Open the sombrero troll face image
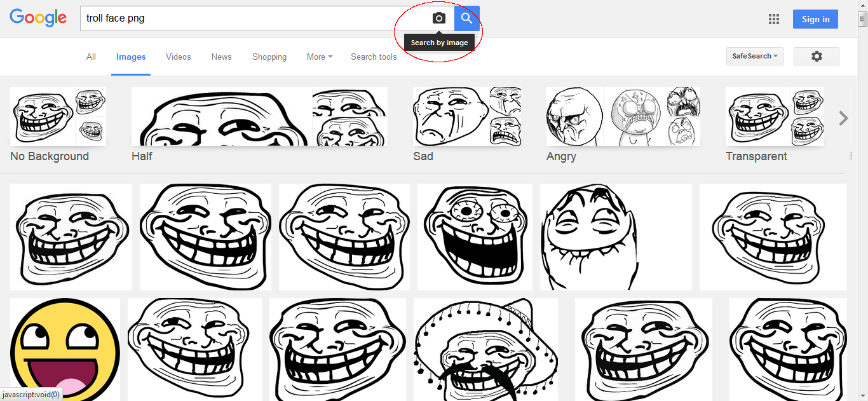 pos(485,349)
